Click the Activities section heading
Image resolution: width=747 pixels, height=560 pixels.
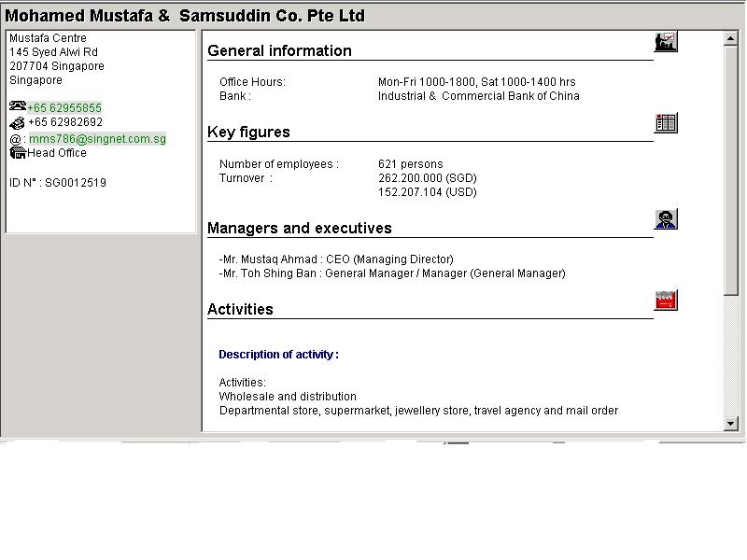240,310
